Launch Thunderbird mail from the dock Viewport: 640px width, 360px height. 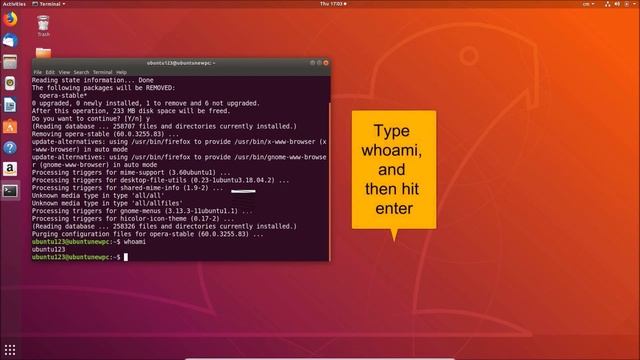click(x=10, y=40)
